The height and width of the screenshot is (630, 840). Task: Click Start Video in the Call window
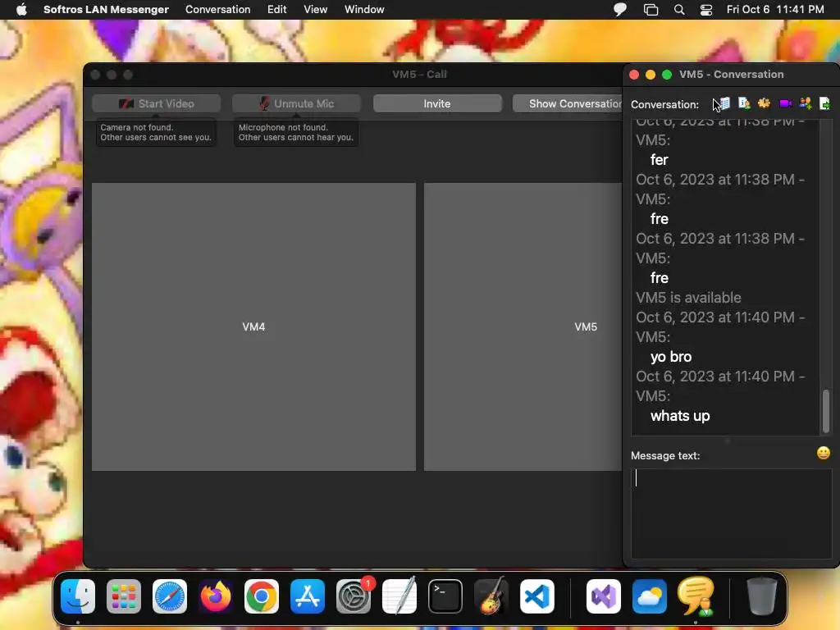157,103
